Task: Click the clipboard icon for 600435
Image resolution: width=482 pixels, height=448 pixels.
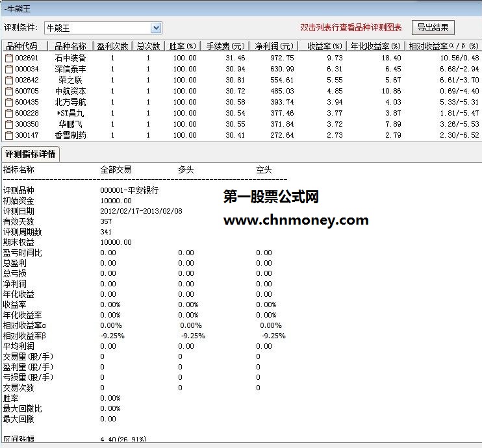Action: click(9, 102)
